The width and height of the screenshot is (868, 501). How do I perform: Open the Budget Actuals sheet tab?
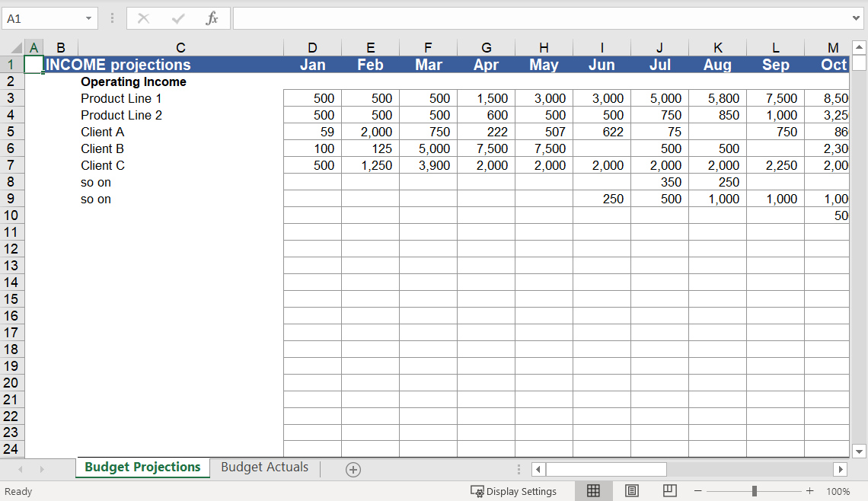click(x=264, y=467)
